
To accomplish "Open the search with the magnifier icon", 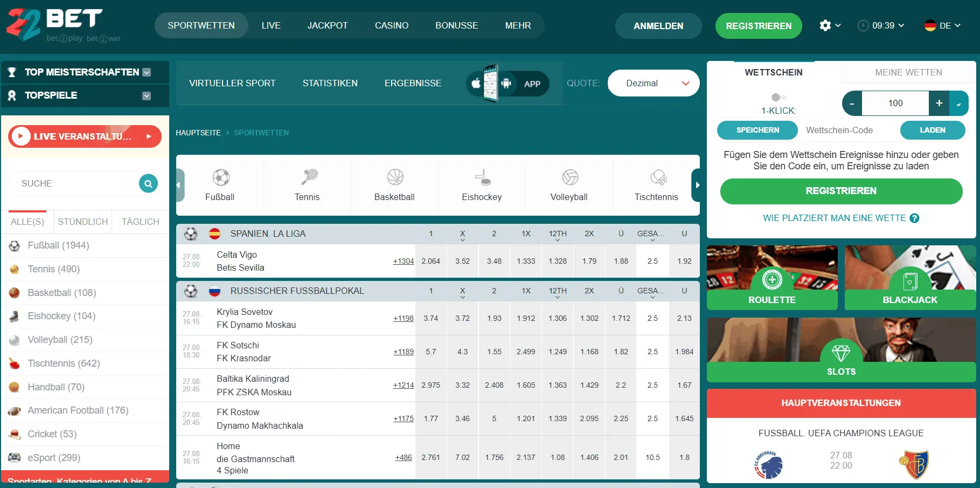I will click(148, 183).
